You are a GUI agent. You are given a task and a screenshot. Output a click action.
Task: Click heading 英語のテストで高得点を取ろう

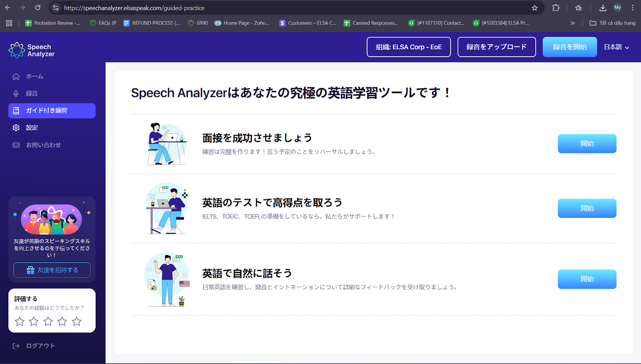(x=272, y=203)
